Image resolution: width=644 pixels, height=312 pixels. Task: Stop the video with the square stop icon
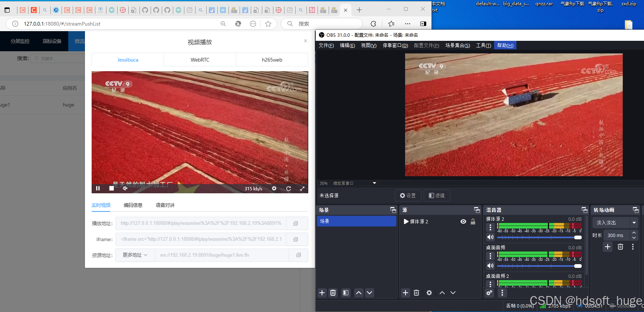click(x=111, y=188)
